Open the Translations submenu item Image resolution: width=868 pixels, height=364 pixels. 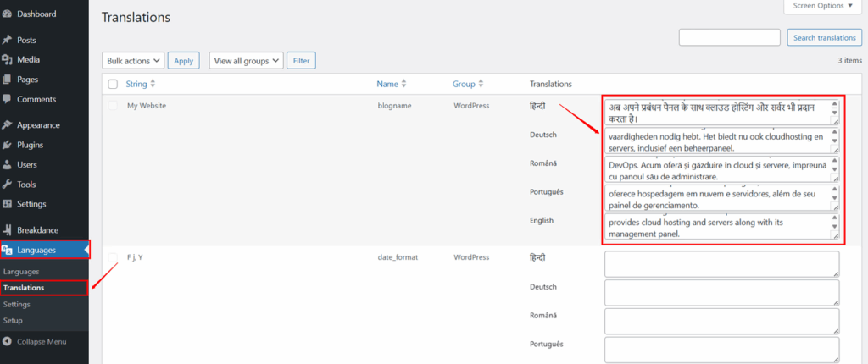(x=24, y=288)
